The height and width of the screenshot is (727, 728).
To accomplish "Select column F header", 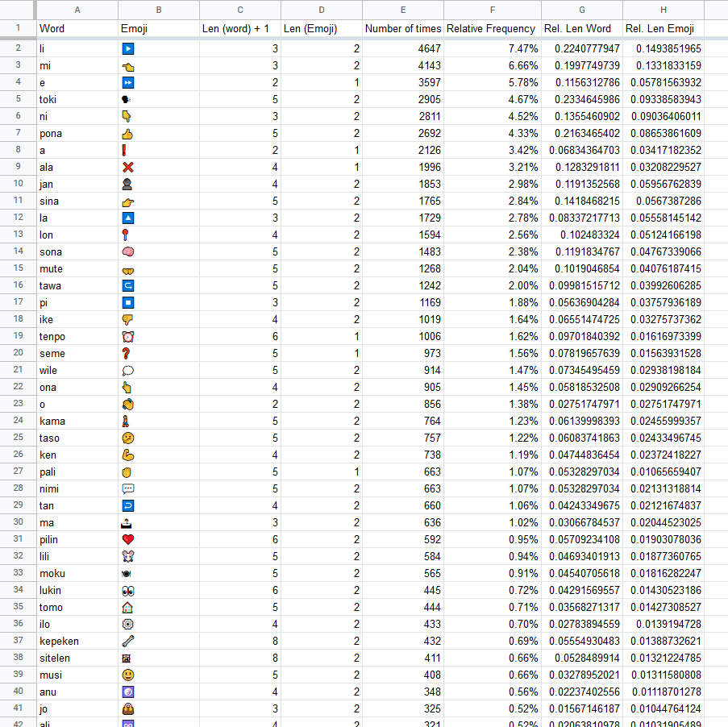I will [x=492, y=10].
